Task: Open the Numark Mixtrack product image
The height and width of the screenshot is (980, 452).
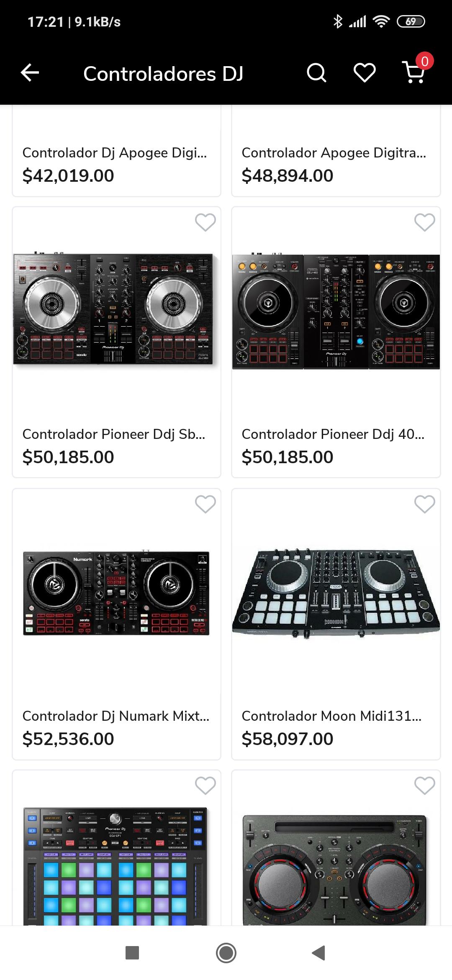Action: (x=116, y=593)
